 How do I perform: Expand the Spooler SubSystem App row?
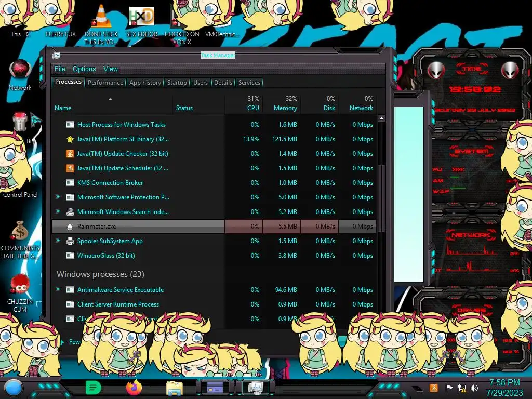pyautogui.click(x=58, y=241)
